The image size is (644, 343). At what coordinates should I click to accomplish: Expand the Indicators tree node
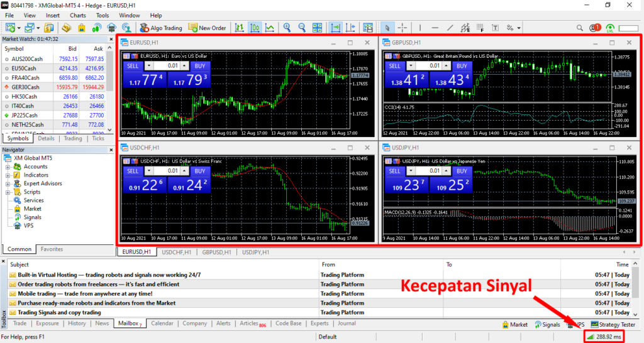click(x=8, y=175)
